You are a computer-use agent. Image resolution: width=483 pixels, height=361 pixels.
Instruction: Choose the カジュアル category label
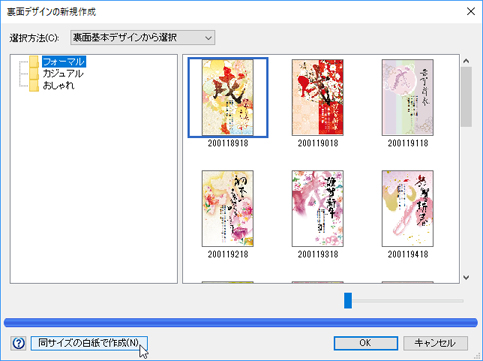tap(63, 74)
